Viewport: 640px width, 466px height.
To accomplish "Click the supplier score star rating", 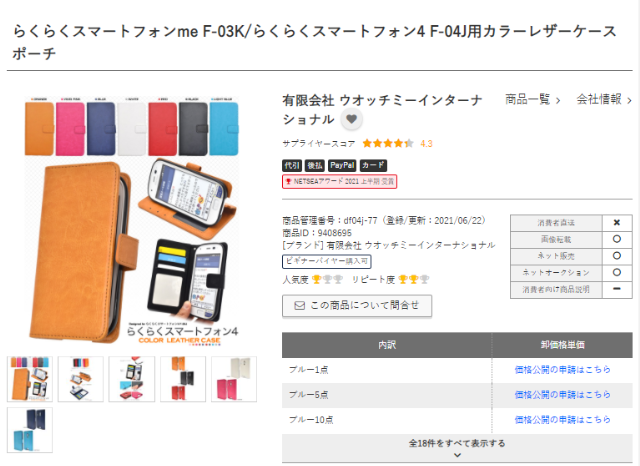I will (x=388, y=144).
